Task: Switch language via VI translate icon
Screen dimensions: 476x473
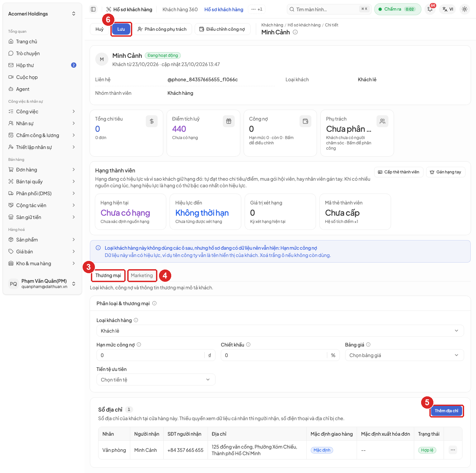Action: (448, 9)
